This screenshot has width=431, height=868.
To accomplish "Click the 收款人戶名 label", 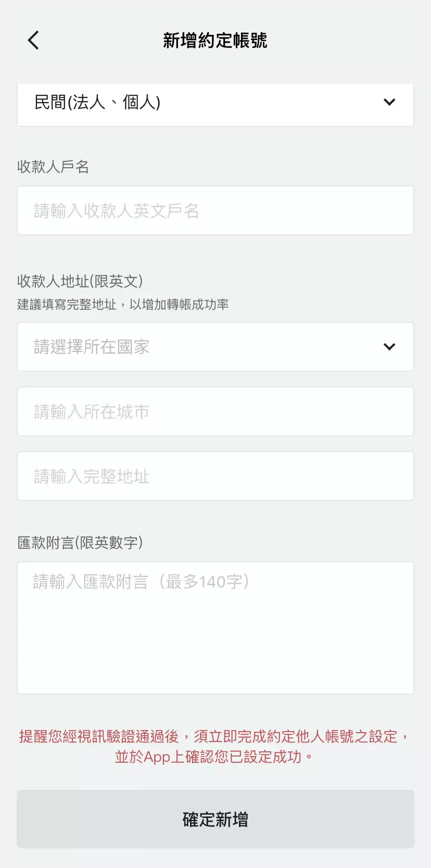I will tap(53, 167).
